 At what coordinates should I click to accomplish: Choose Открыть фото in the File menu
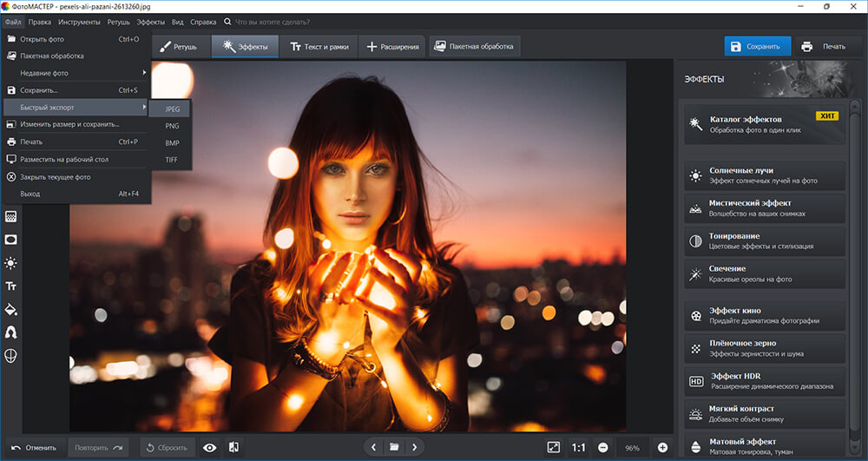click(x=76, y=39)
